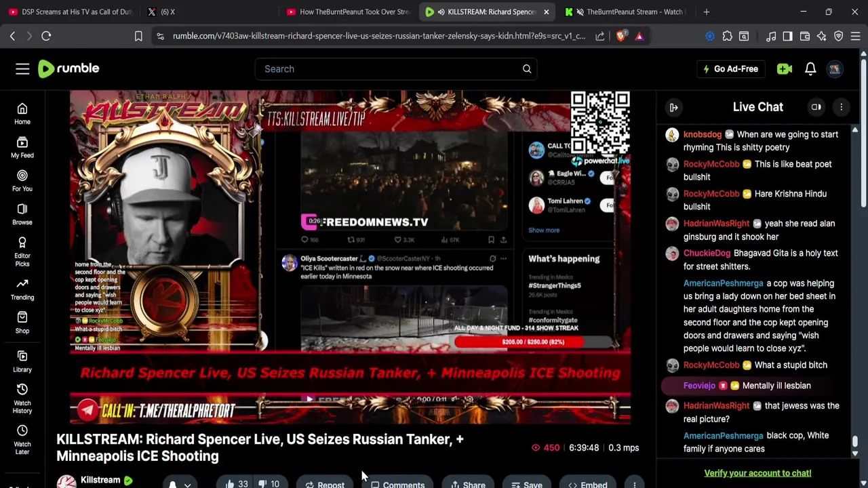Screen dimensions: 868x488
Task: Switch to the DSP Screams at His TV tab
Action: [70, 12]
